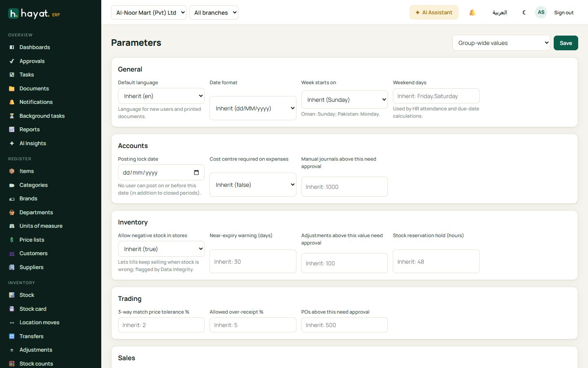Open Notifications in the sidebar
Screen dimensions: 588x368
(x=36, y=102)
